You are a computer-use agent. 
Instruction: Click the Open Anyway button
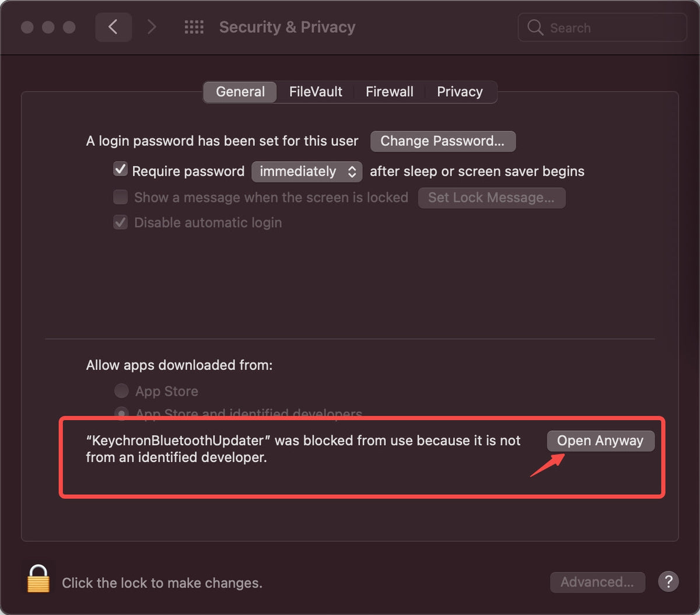(x=600, y=441)
